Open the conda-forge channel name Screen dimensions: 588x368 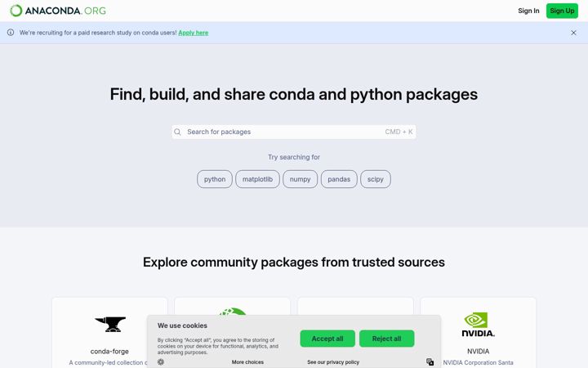pos(109,352)
